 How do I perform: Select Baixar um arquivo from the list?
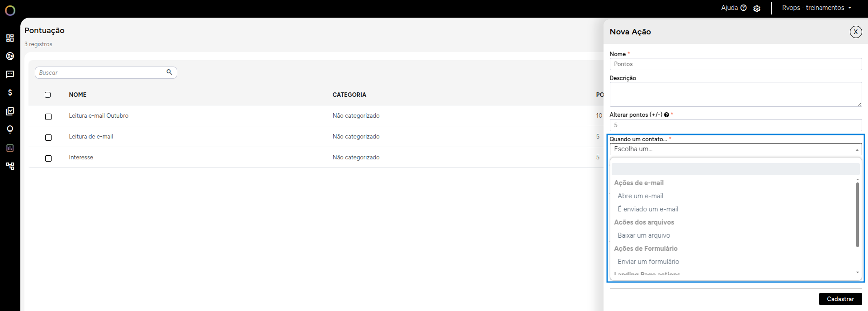[644, 235]
